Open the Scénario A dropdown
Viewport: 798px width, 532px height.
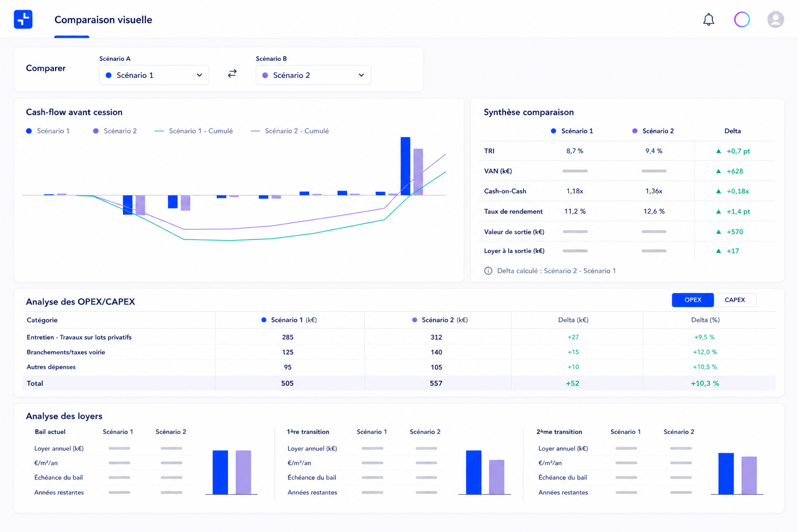point(154,75)
